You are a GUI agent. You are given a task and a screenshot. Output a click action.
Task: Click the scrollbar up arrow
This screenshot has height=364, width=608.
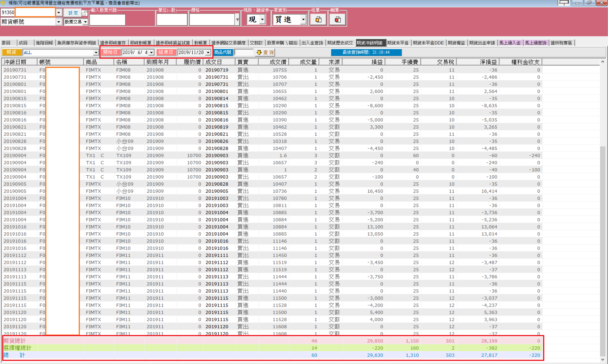[x=603, y=62]
